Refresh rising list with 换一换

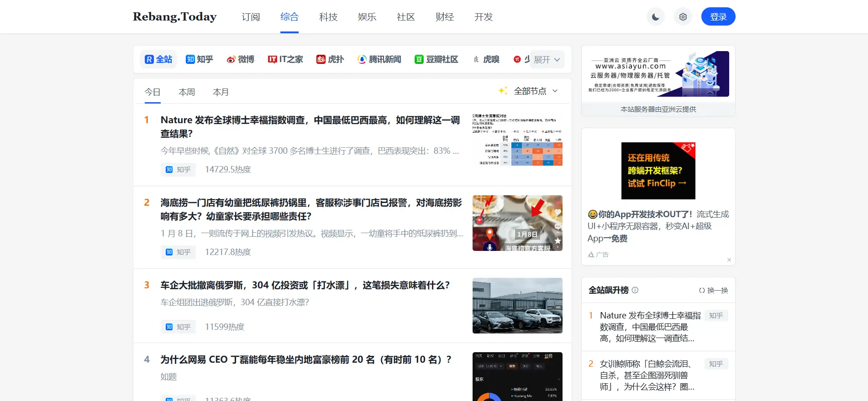(x=713, y=290)
